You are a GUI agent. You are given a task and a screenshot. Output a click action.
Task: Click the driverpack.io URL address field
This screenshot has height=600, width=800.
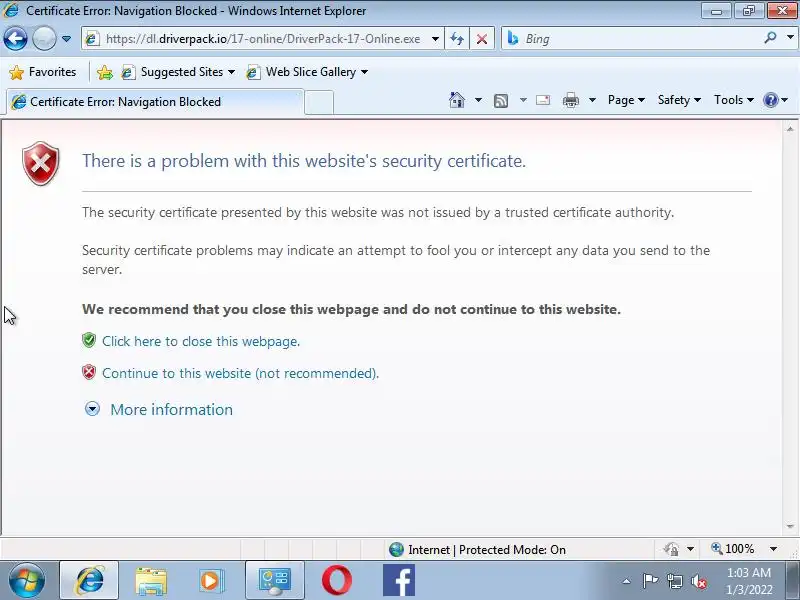[263, 39]
